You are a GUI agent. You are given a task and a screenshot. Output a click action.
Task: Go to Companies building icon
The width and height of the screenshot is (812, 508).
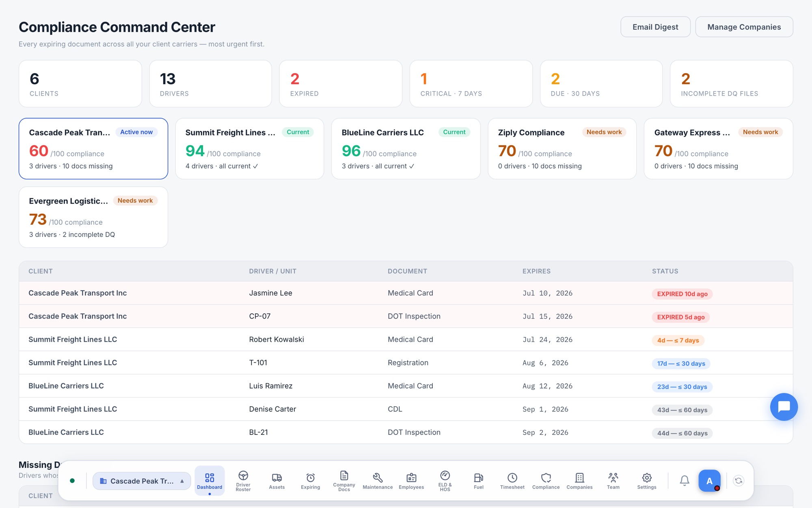tap(579, 478)
